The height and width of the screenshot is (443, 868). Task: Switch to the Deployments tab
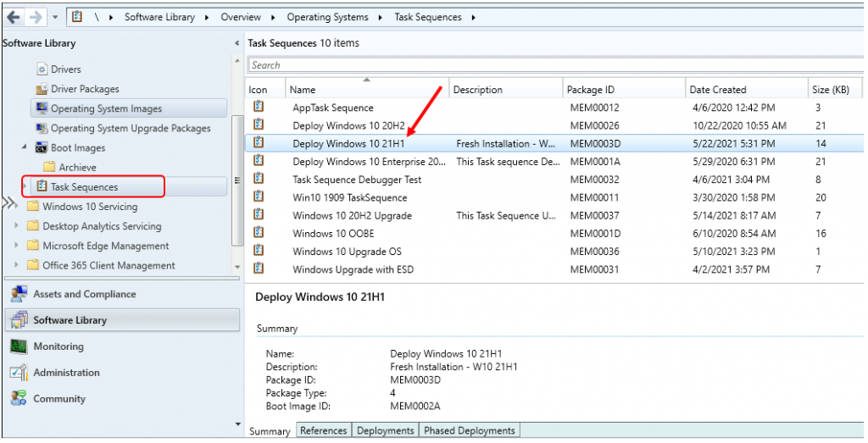386,431
